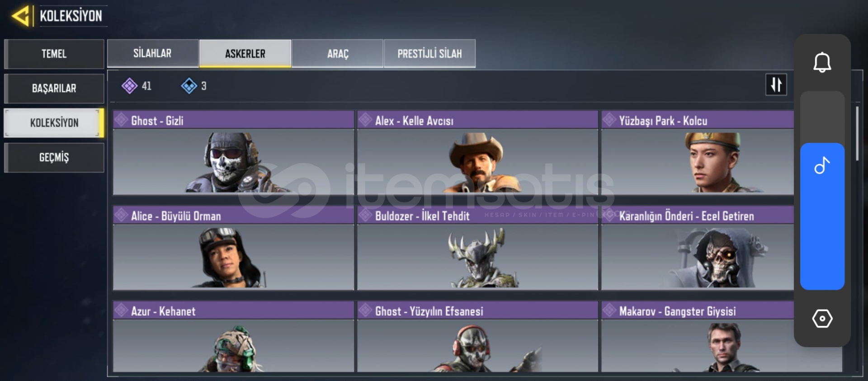Select the ASKERLER tab

click(245, 53)
